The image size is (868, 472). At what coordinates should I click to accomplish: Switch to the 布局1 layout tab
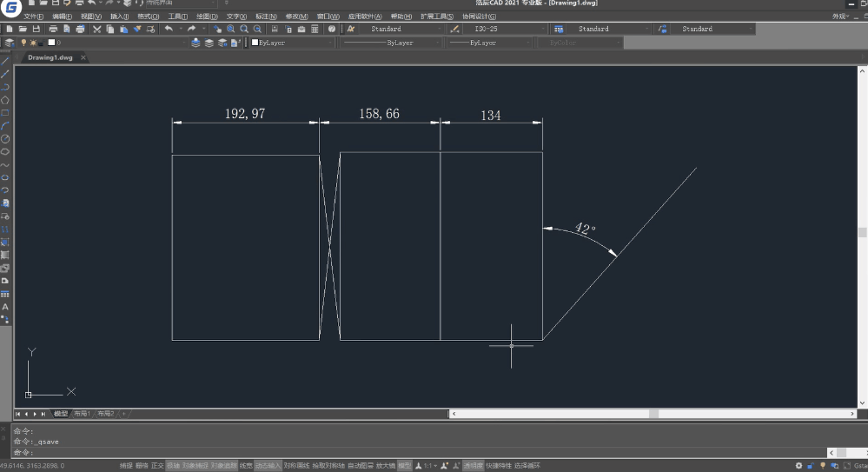[x=82, y=414]
